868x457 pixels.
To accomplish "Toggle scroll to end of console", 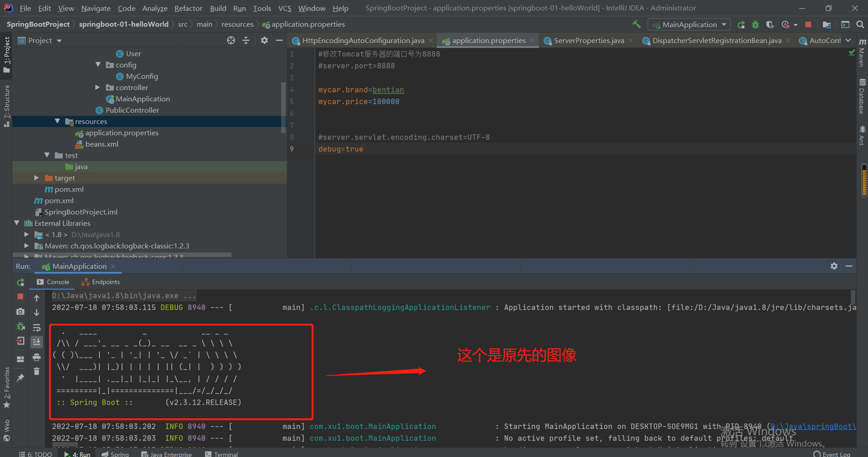I will [37, 342].
